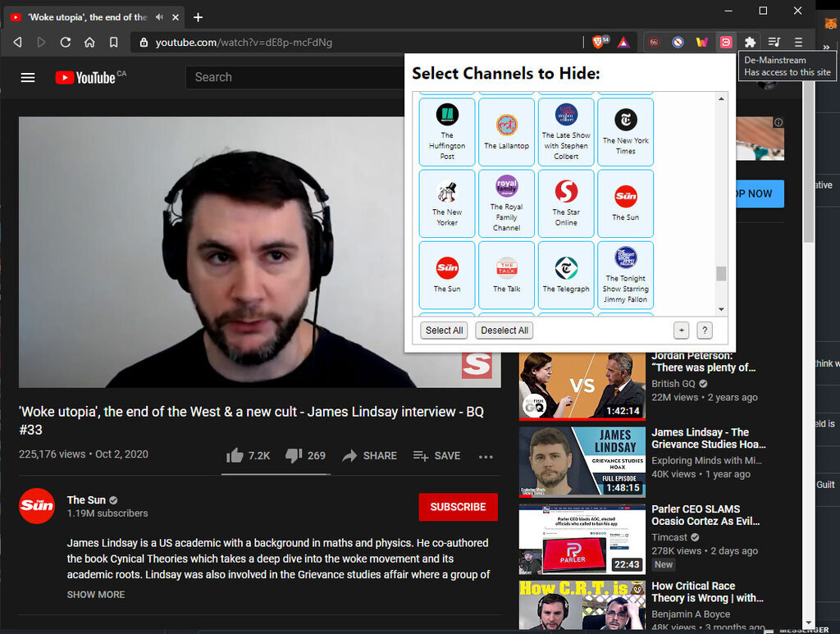Click the red SUBSCRIBE button
Viewport: 840px width, 634px height.
pyautogui.click(x=458, y=507)
